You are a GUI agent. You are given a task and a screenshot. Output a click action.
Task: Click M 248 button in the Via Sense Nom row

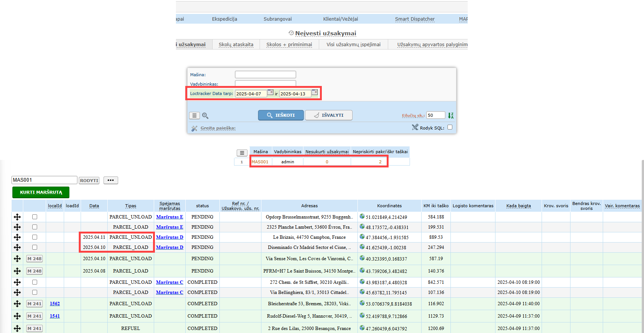click(x=35, y=259)
